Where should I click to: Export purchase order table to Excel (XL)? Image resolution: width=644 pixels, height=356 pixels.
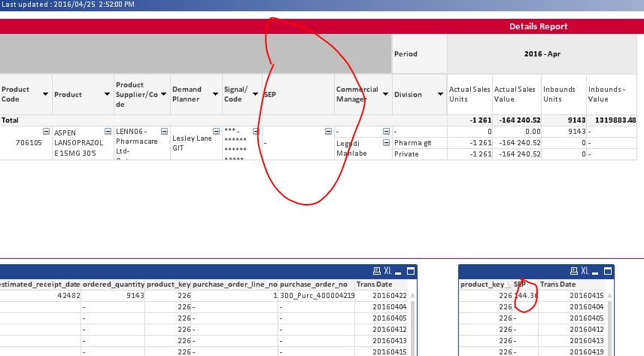(x=387, y=271)
